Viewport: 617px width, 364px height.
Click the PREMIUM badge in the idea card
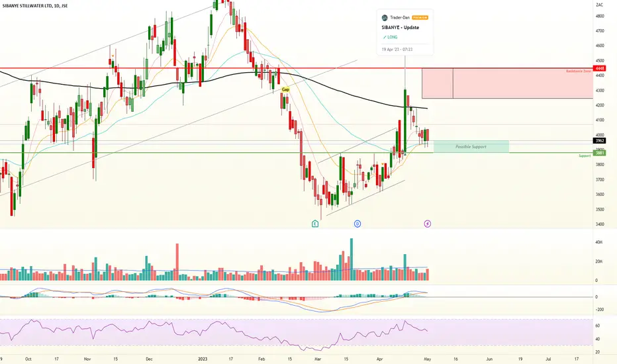tap(420, 18)
